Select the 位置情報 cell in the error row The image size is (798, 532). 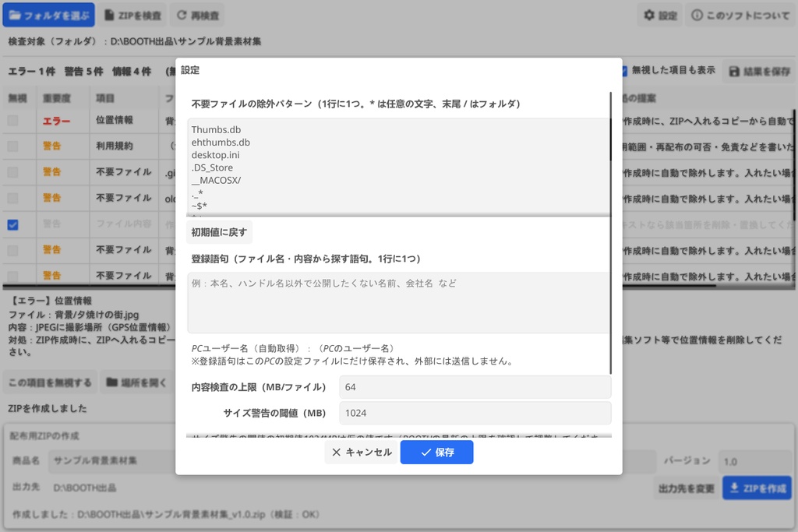click(x=115, y=120)
